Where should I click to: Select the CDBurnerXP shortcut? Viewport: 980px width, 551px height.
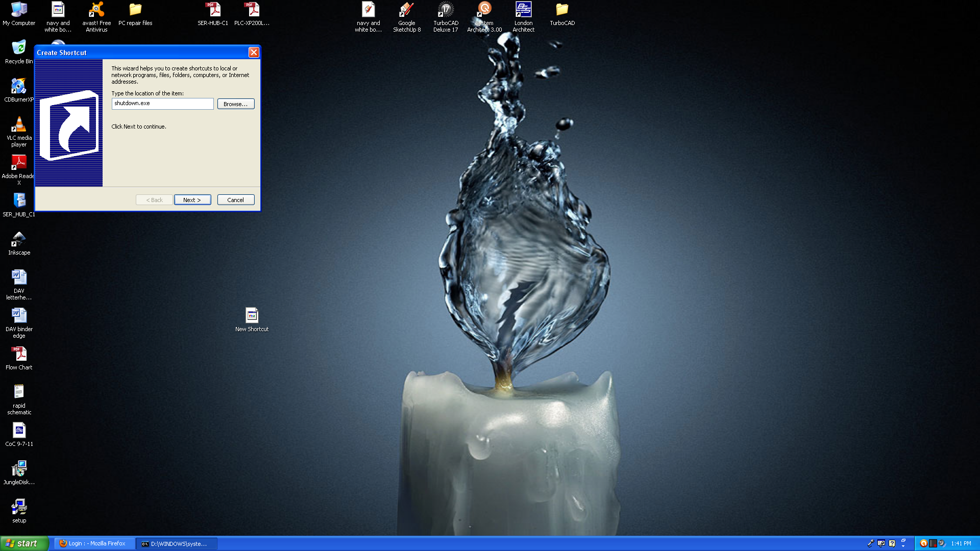click(x=19, y=90)
